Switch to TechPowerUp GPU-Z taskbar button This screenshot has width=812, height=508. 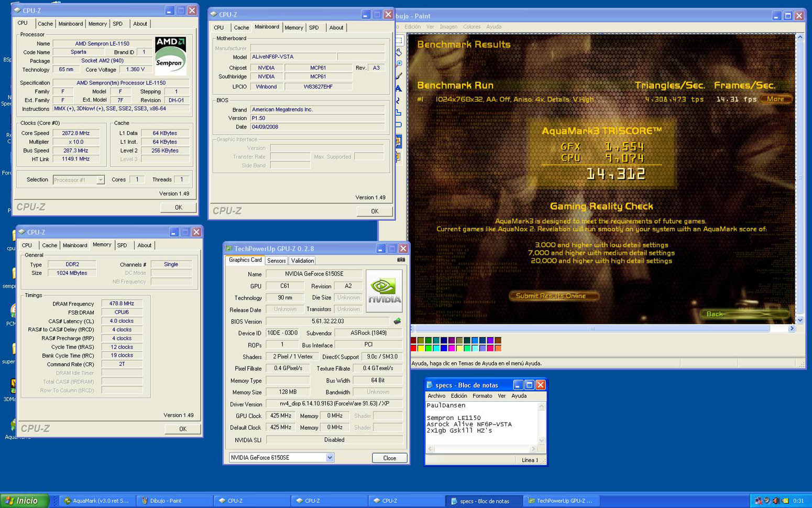[562, 501]
